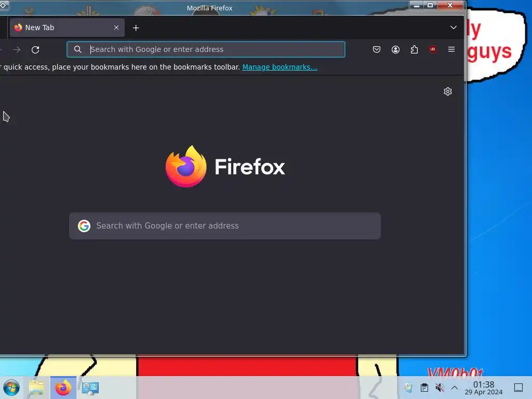Open the uBlock Origin extension popup
Viewport: 532px width, 399px height.
coord(433,49)
